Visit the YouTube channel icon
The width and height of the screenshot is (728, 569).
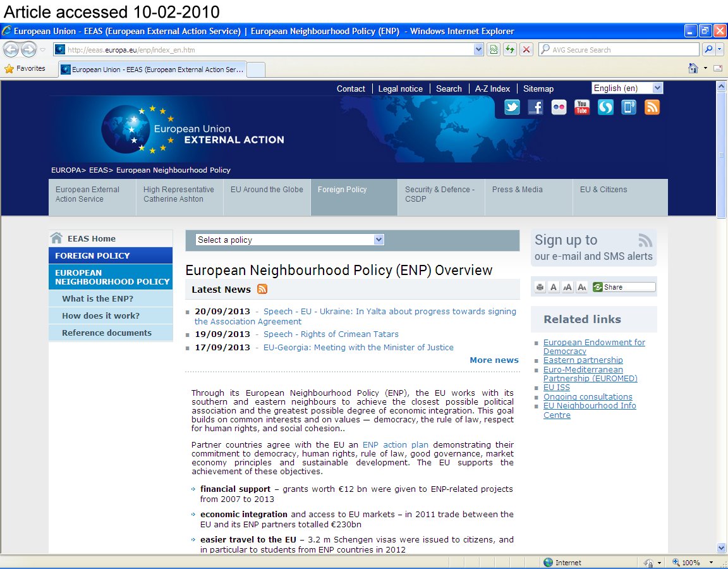tap(582, 107)
